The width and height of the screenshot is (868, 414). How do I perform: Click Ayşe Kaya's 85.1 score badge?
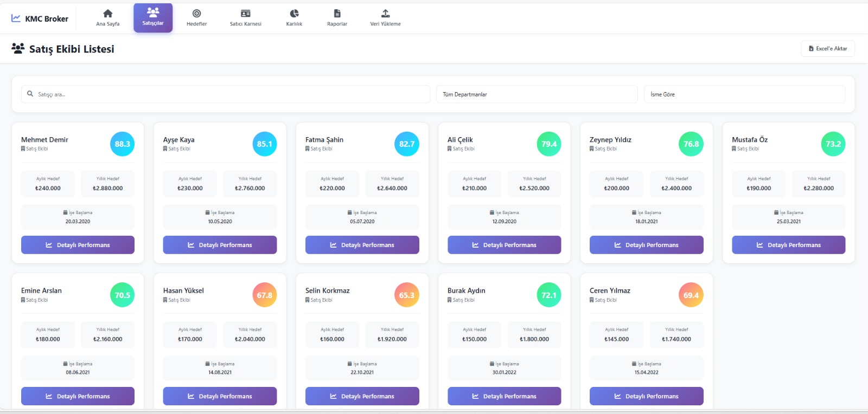(264, 144)
